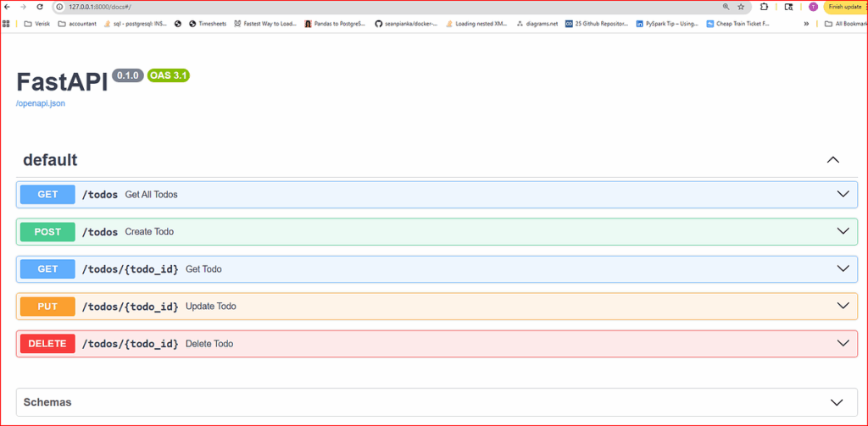Click the GET badge for Get All Todos
Screen dimensions: 868x426
[x=47, y=195]
